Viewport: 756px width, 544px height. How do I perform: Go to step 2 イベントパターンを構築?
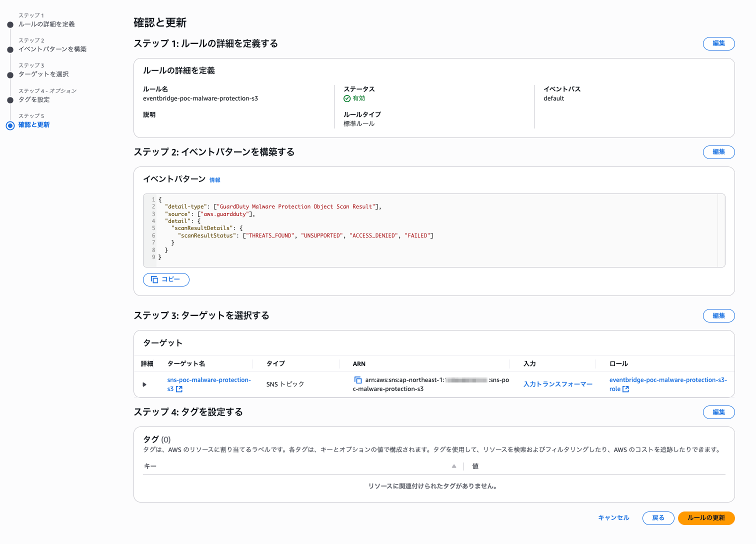[x=52, y=49]
